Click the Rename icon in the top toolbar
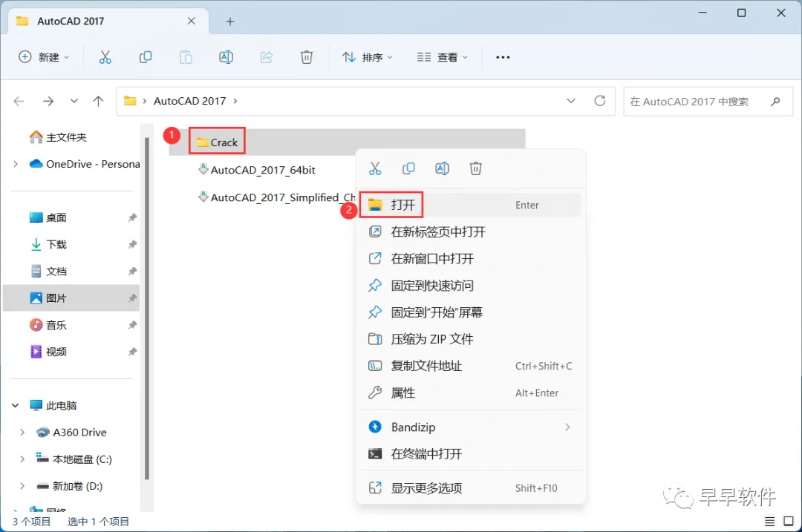The image size is (802, 532). 226,57
